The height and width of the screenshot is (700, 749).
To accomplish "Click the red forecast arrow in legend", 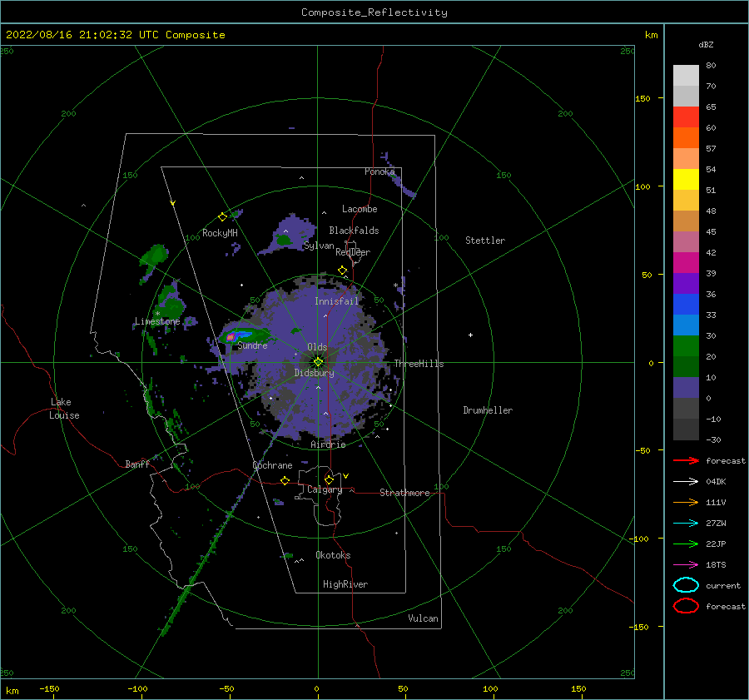I will coord(686,460).
